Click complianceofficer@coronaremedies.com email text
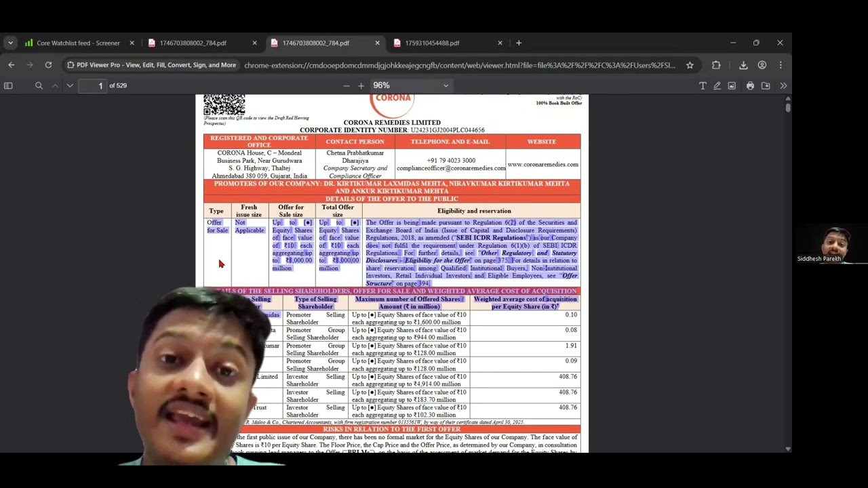Image resolution: width=868 pixels, height=488 pixels. [451, 168]
